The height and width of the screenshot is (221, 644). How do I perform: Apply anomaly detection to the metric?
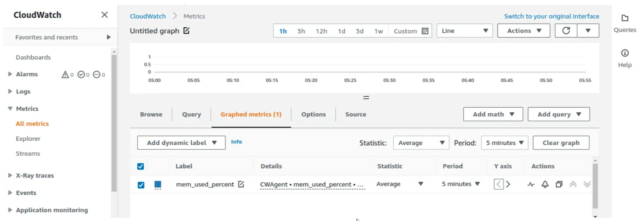tap(531, 184)
